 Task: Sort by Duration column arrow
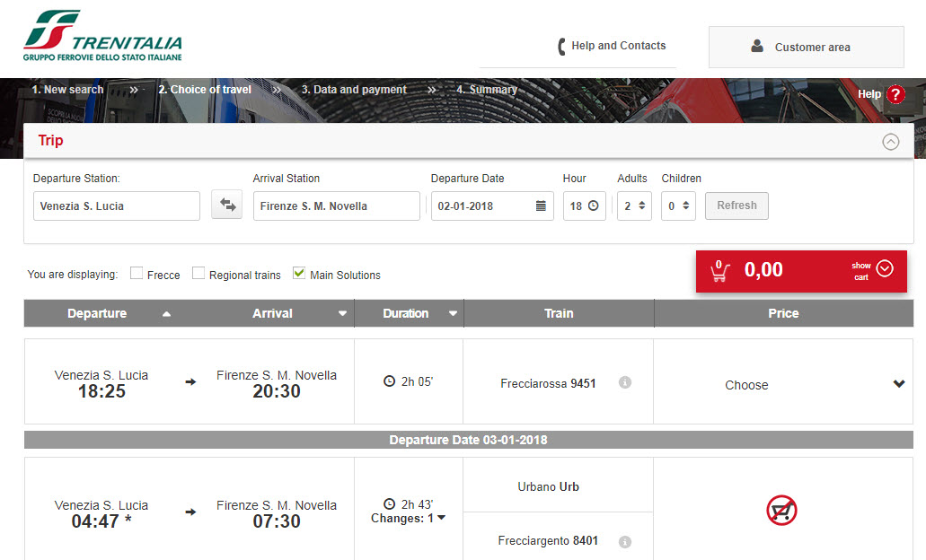click(x=453, y=314)
